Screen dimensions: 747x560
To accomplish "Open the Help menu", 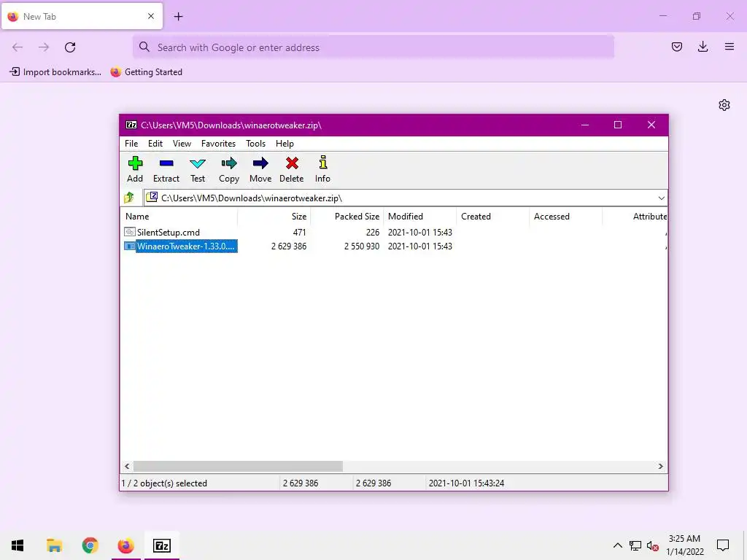I will (285, 144).
